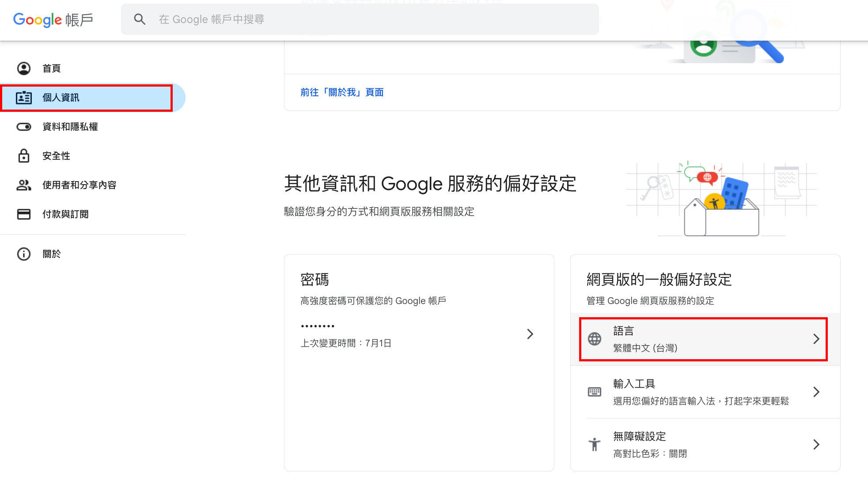This screenshot has width=868, height=482.
Task: Click the 安全性 lock icon
Action: 24,156
